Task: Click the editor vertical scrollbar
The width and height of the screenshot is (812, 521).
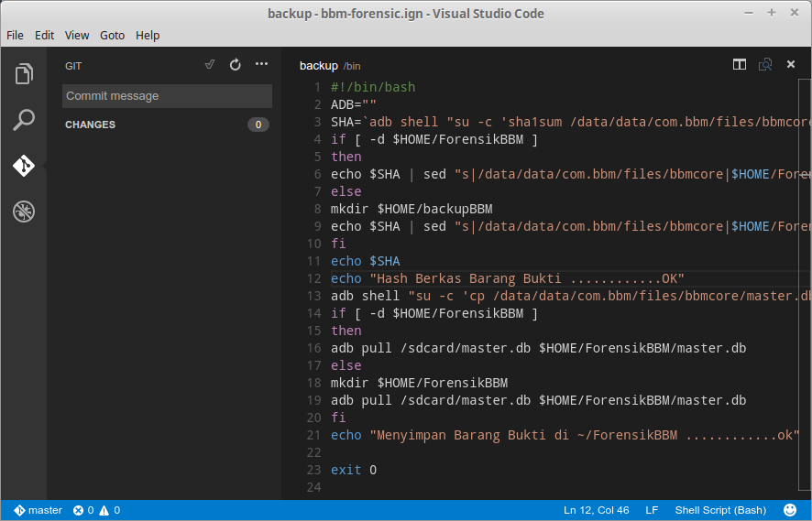Action: click(805, 284)
